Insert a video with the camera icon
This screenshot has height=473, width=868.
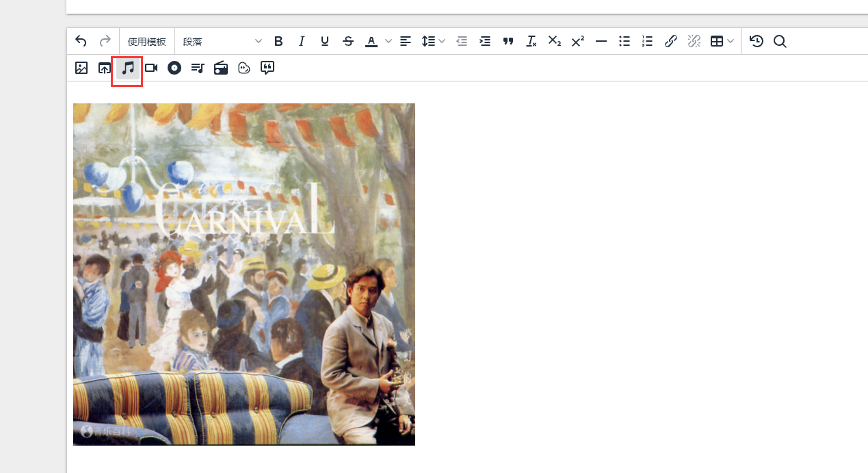click(151, 68)
